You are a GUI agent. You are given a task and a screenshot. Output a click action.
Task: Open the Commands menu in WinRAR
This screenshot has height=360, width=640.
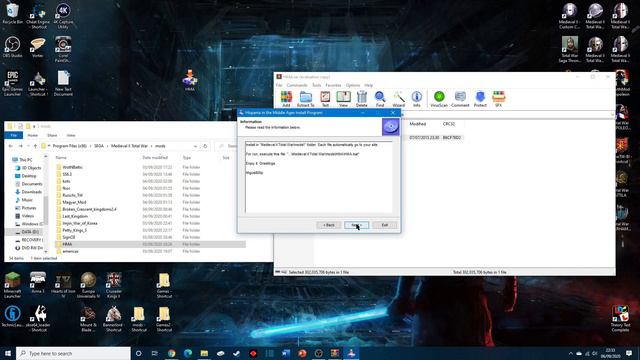297,85
